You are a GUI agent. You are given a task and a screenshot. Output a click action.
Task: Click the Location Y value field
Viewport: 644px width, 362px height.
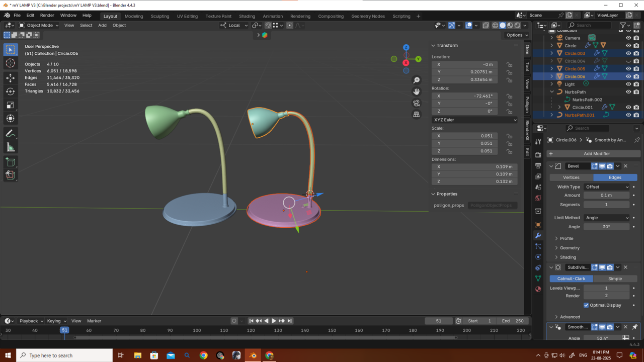coord(465,72)
